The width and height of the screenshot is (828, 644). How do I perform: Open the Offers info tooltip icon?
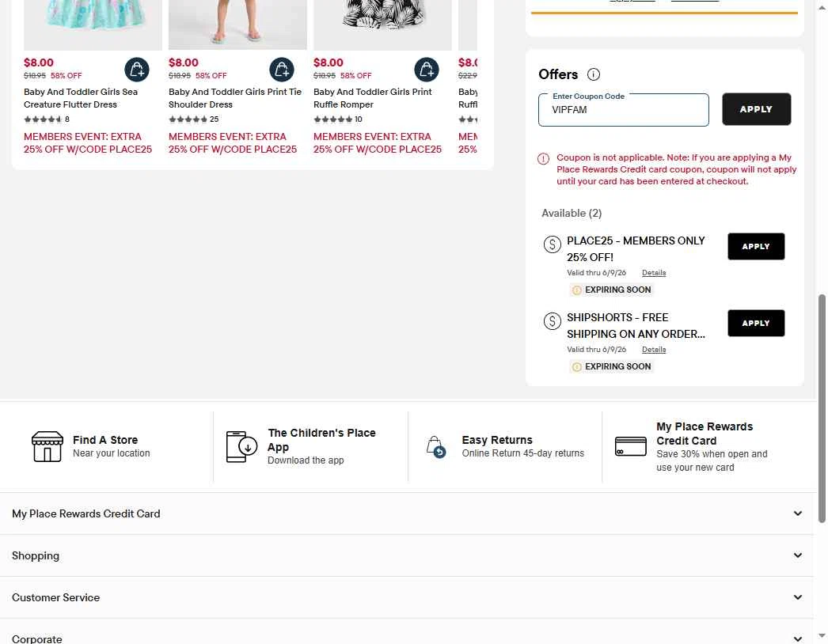(594, 74)
